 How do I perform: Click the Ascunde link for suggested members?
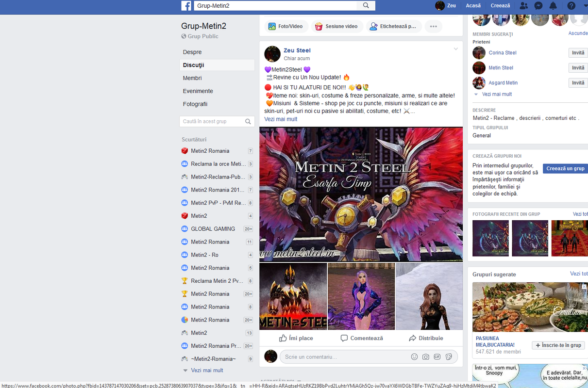click(578, 33)
